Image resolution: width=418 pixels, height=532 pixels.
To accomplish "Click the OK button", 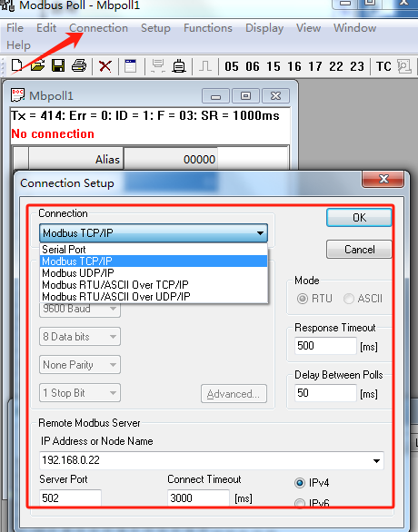I will (359, 218).
